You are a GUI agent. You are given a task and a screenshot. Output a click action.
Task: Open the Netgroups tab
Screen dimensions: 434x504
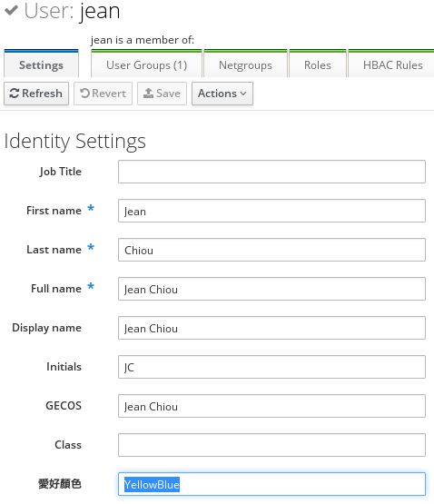(x=245, y=64)
